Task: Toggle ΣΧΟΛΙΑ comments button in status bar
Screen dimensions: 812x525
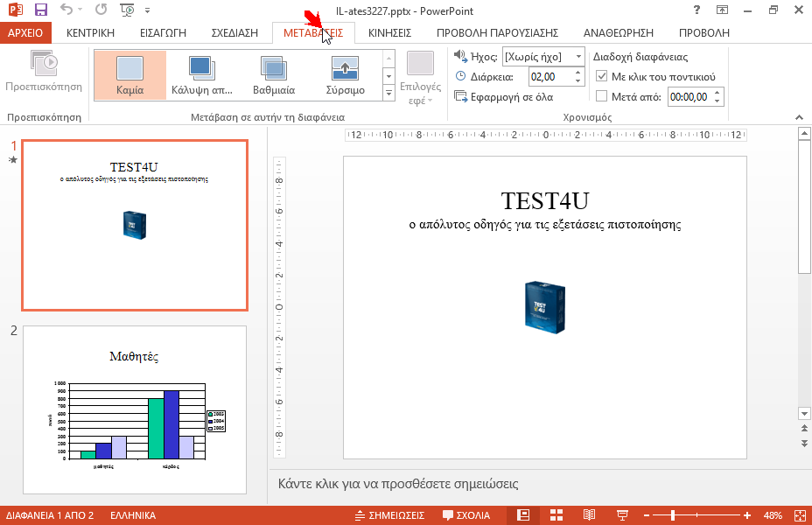Action: point(466,515)
